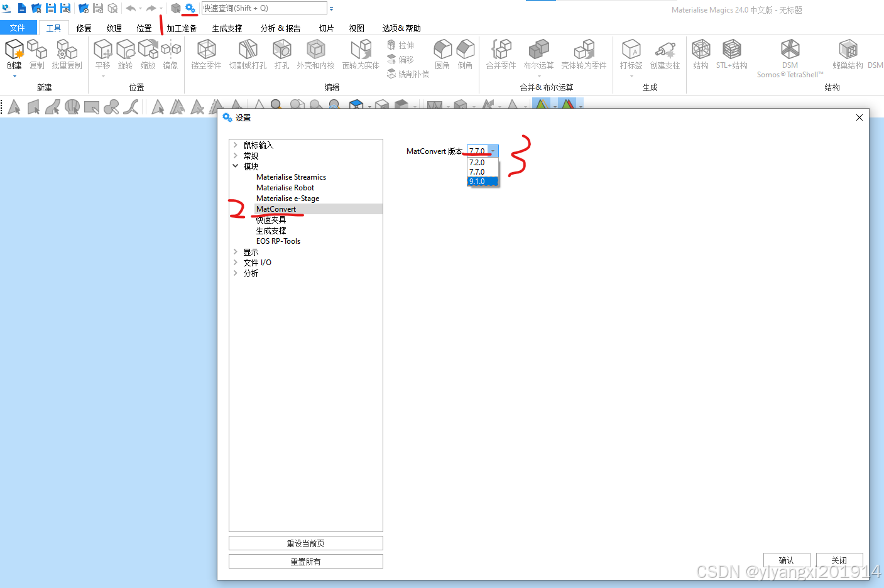Expand the 分析 tree node
Image resolution: width=884 pixels, height=588 pixels.
tap(236, 273)
